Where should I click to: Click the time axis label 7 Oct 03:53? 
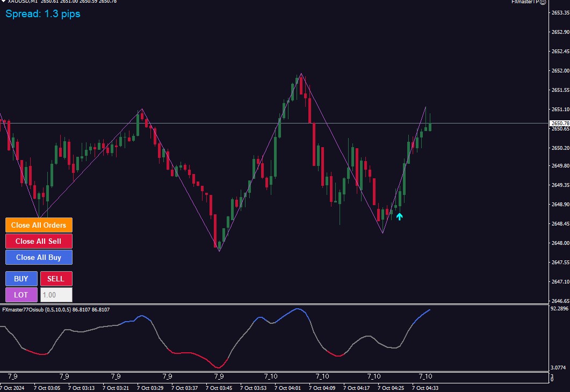coord(253,388)
